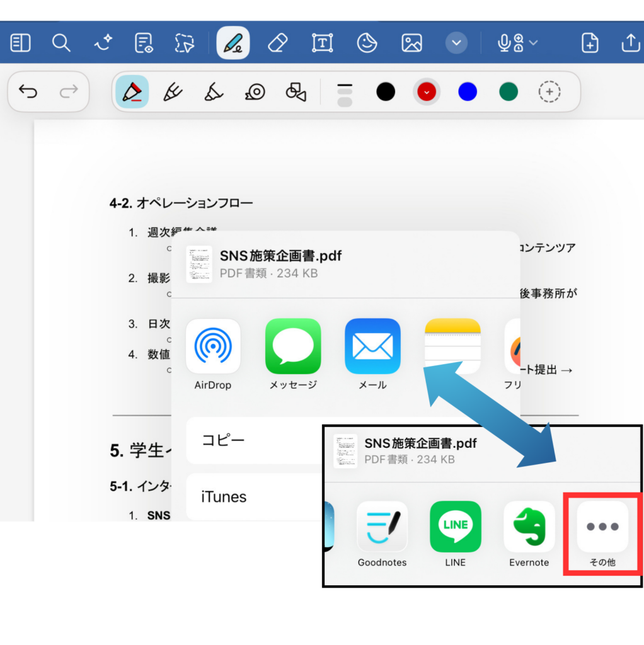Insert an image with the photo tool
This screenshot has height=645, width=644.
click(411, 43)
